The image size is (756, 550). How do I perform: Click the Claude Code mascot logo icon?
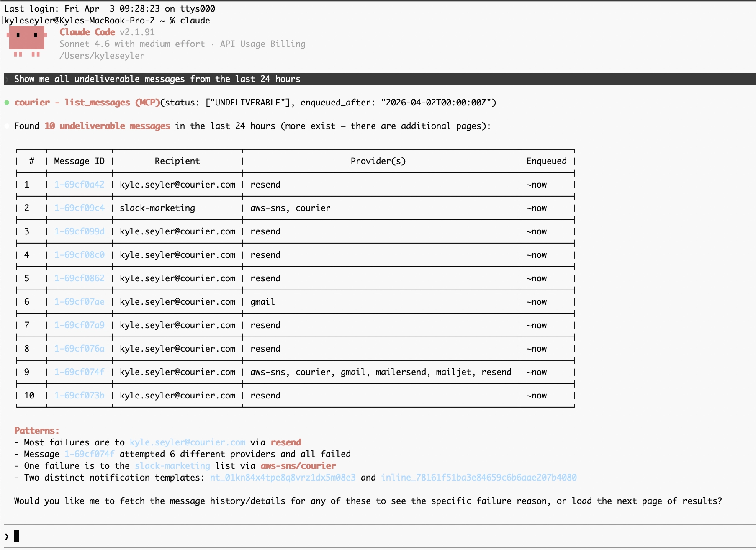pyautogui.click(x=26, y=42)
